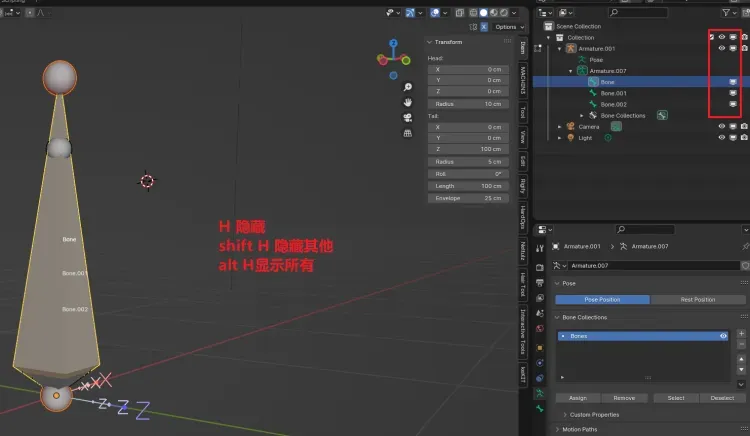
Task: Open the Tool sidebar tab
Action: click(x=523, y=112)
